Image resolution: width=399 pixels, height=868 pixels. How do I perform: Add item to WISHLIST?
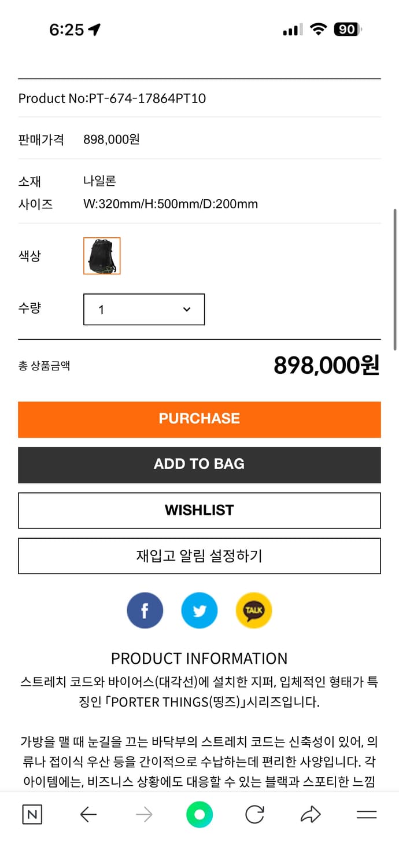coord(199,510)
